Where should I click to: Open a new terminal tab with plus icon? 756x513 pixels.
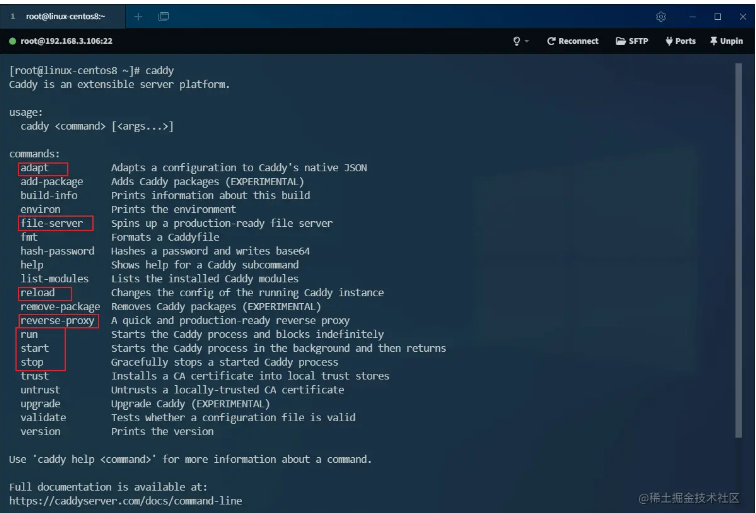138,17
